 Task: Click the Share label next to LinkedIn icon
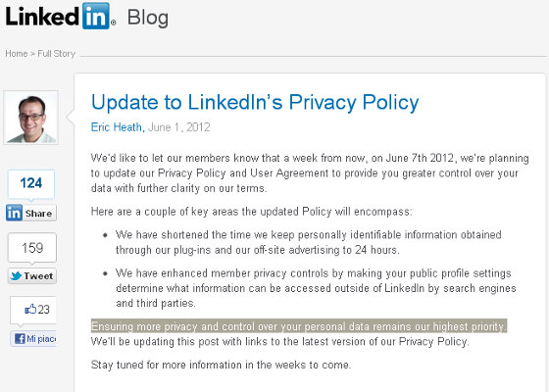38,214
